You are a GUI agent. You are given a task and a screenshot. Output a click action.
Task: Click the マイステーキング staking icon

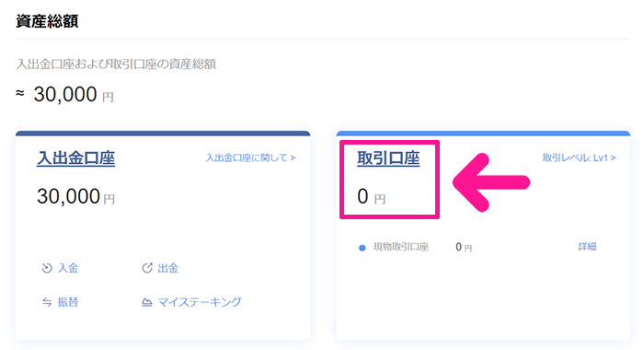[x=146, y=302]
